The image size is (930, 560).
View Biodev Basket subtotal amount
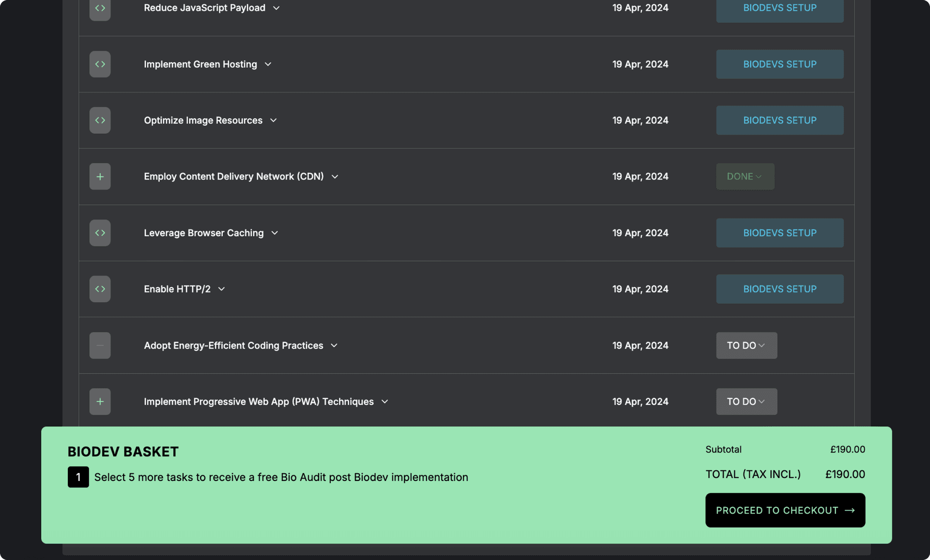848,450
